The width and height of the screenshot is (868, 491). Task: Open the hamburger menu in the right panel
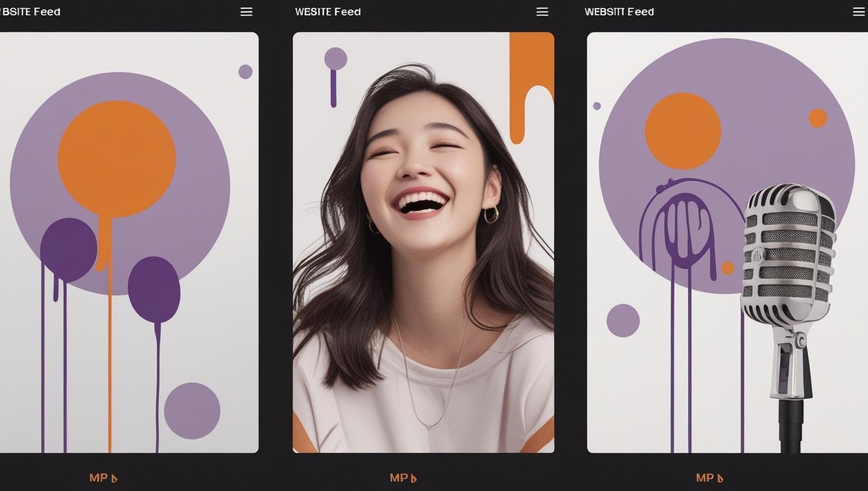pos(859,12)
